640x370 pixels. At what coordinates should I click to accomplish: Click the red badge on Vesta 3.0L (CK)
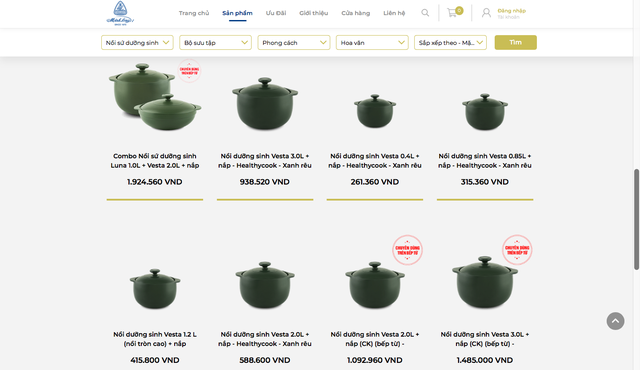click(x=517, y=250)
